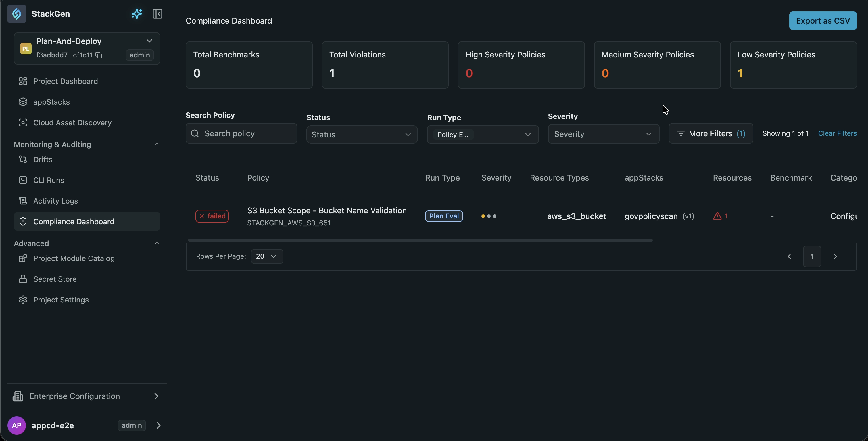Viewport: 868px width, 441px height.
Task: Go to Drifts page
Action: [87, 160]
